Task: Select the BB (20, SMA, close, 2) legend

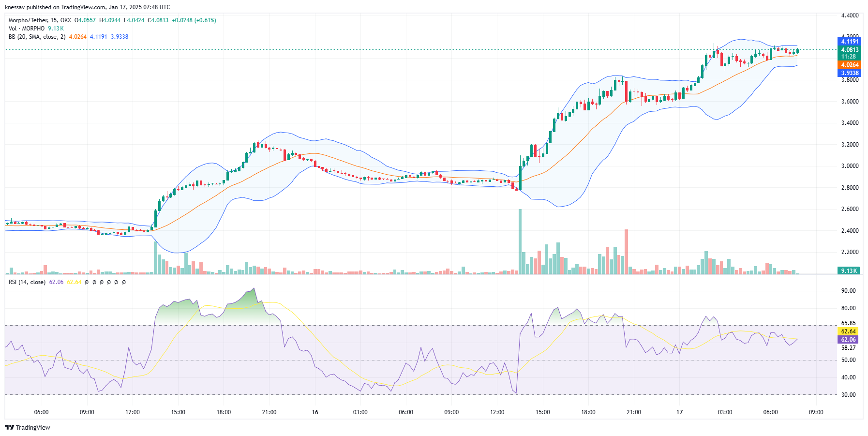Action: (37, 37)
